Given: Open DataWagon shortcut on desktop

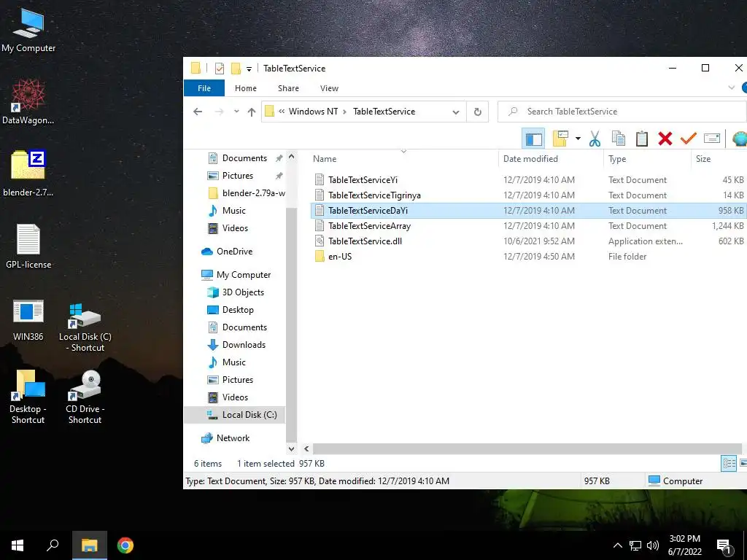Looking at the screenshot, I should (x=28, y=102).
